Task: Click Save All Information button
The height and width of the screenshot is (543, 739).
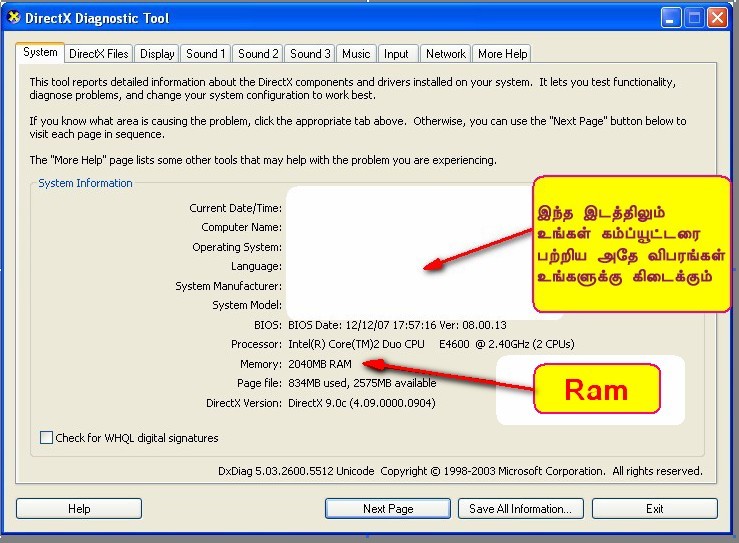Action: tap(520, 509)
